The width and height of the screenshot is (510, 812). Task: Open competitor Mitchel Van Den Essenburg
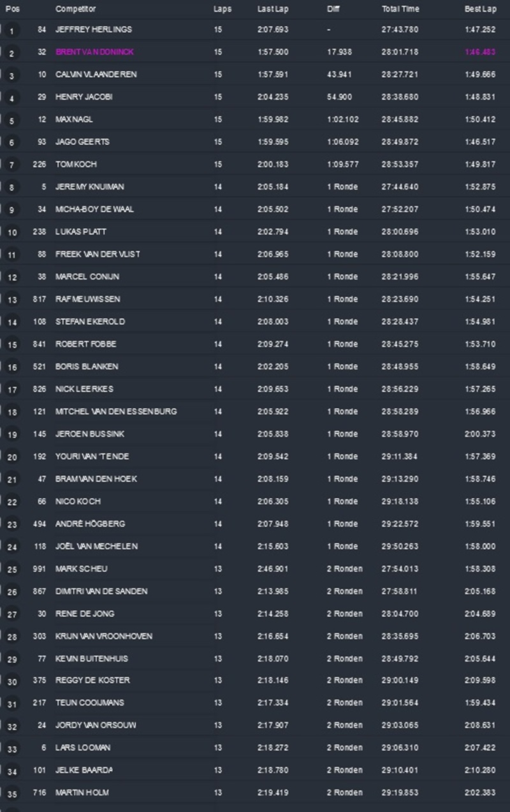coord(116,411)
